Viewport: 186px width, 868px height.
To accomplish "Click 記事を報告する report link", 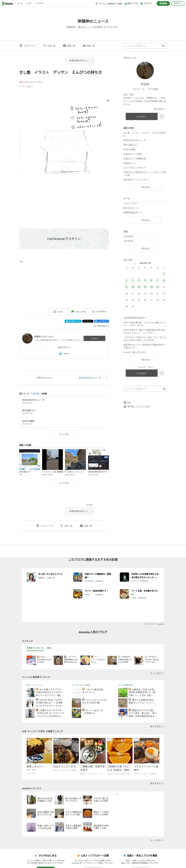I will 101,326.
